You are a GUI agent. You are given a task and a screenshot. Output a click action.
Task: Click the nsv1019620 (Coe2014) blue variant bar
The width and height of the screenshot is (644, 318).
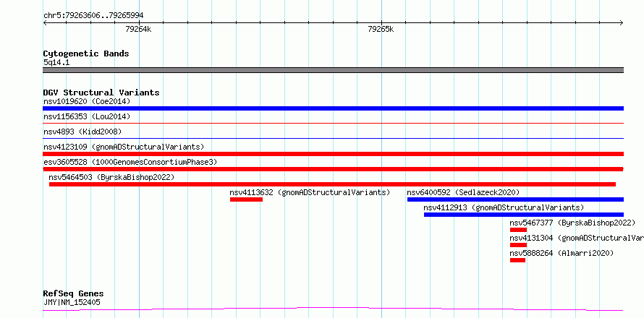(x=333, y=108)
